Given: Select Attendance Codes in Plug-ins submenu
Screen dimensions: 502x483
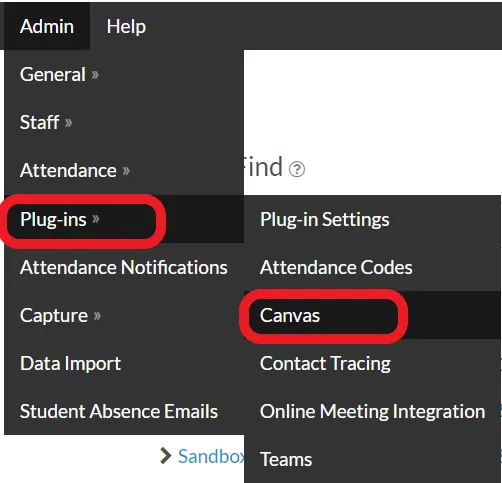Looking at the screenshot, I should click(x=372, y=267).
